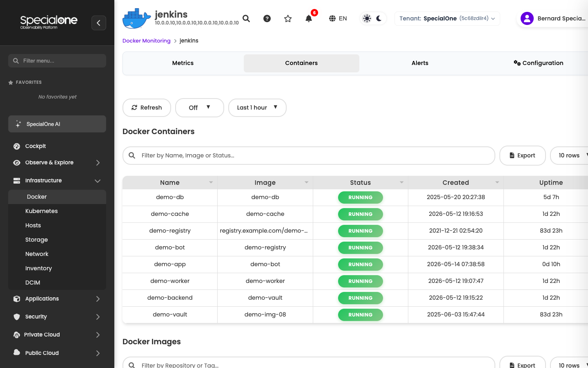Click created date 2026-05-14 07:38:58
Viewport: 588px width, 368px height.
point(456,264)
